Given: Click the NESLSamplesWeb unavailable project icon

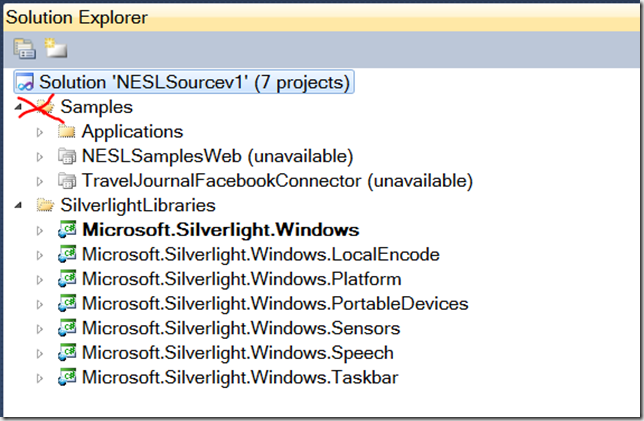Looking at the screenshot, I should coord(67,156).
